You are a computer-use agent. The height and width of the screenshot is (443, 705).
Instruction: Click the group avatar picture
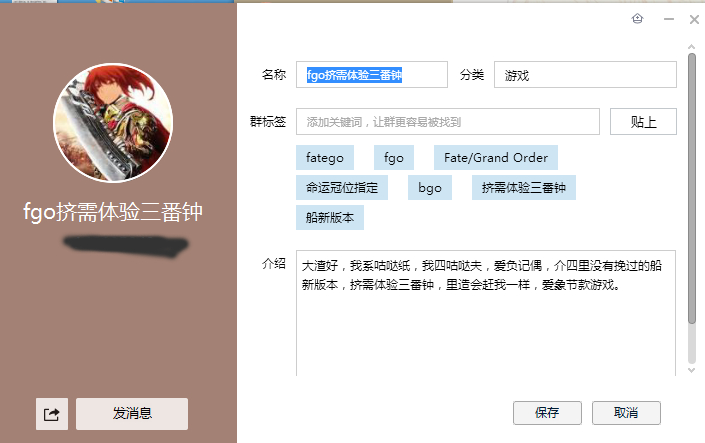[x=113, y=123]
